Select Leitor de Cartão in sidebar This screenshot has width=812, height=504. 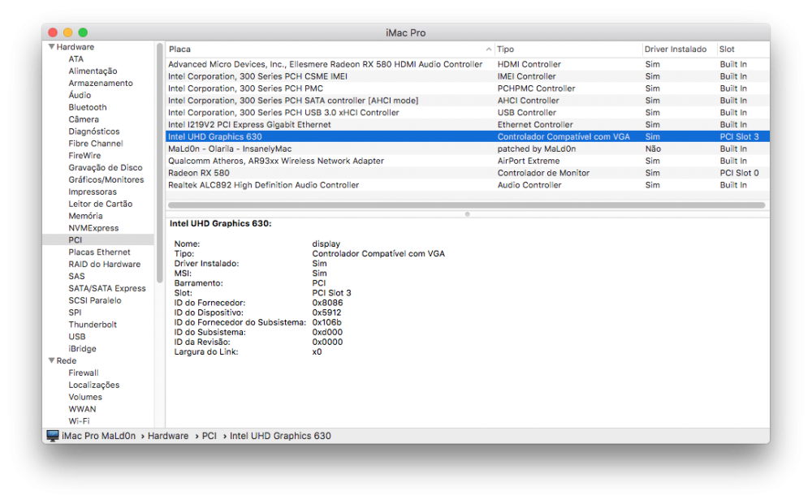pyautogui.click(x=101, y=204)
